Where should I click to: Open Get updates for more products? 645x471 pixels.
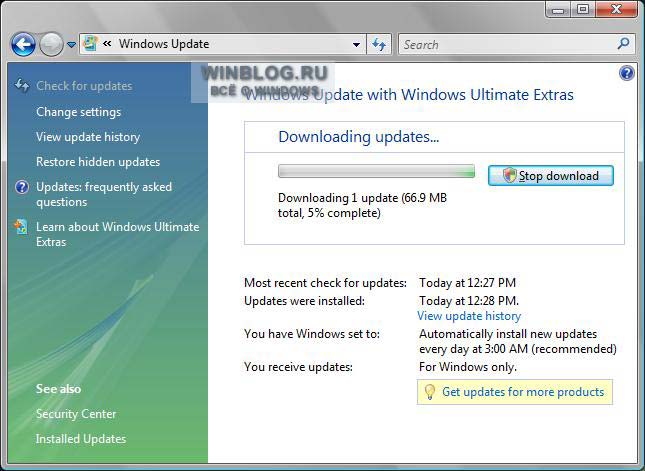coord(523,392)
